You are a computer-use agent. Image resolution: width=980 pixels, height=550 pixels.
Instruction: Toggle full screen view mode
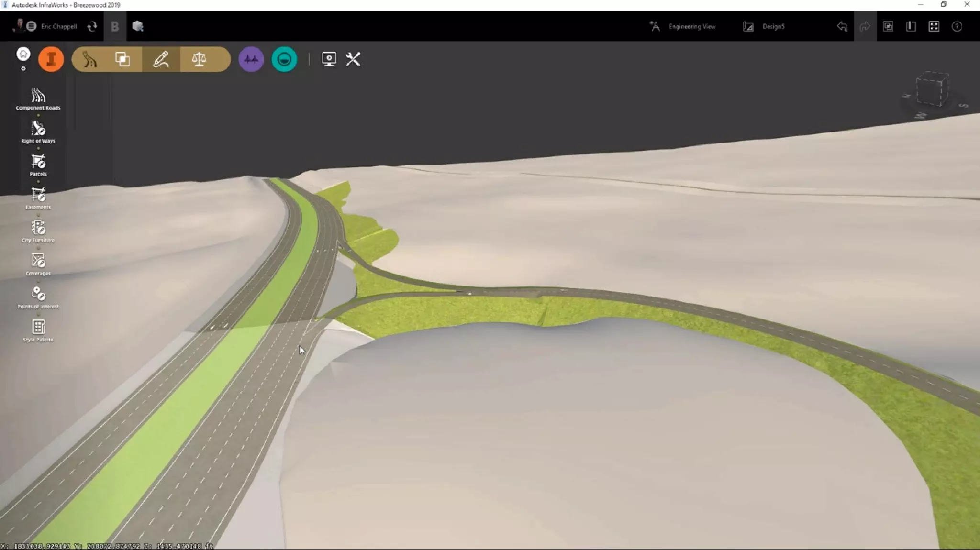[x=934, y=26]
